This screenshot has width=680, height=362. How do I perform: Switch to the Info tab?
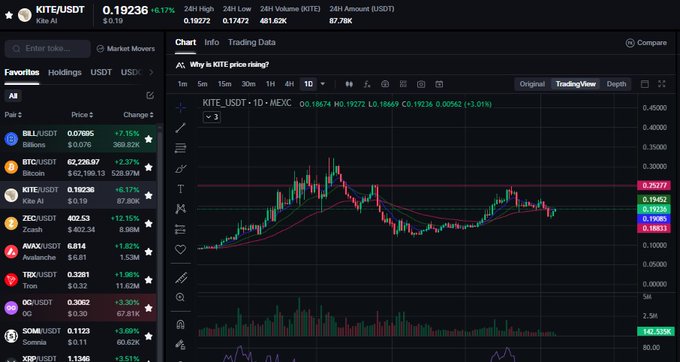click(x=212, y=42)
